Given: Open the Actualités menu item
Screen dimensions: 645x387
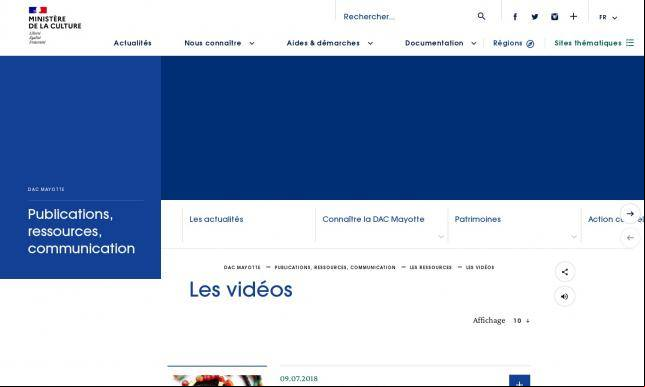Looking at the screenshot, I should pyautogui.click(x=132, y=43).
